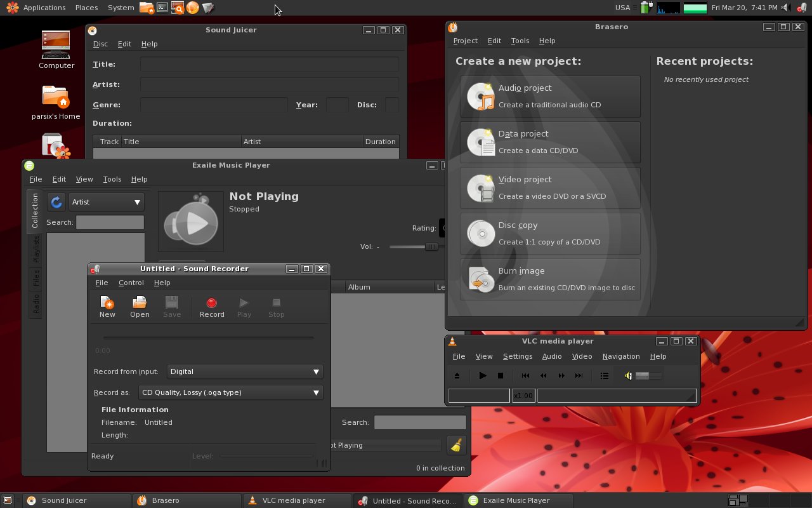Expand the Artist dropdown in Exaile

pos(107,202)
